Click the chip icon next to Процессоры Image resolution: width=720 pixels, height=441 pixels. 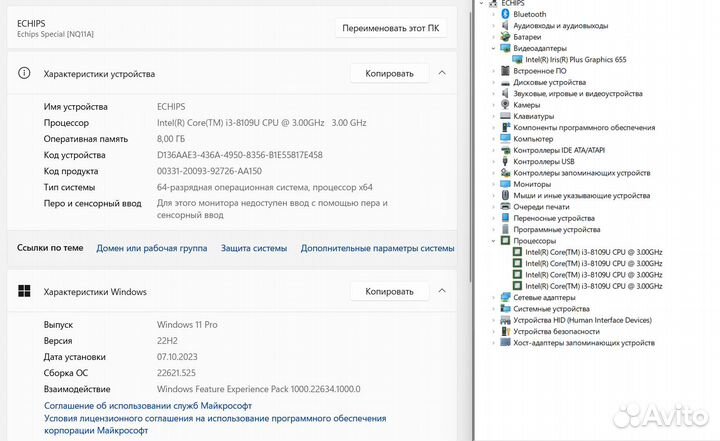(506, 241)
